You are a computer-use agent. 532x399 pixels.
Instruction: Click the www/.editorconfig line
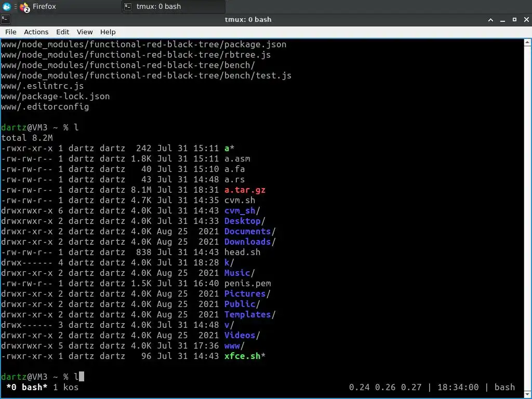[45, 107]
